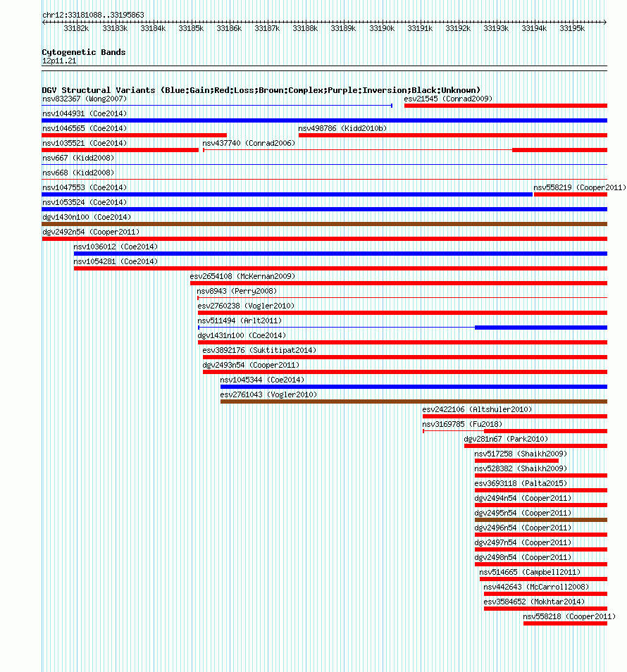This screenshot has width=627, height=672.
Task: Click the DGV Structural Variants track title
Action: [x=261, y=90]
